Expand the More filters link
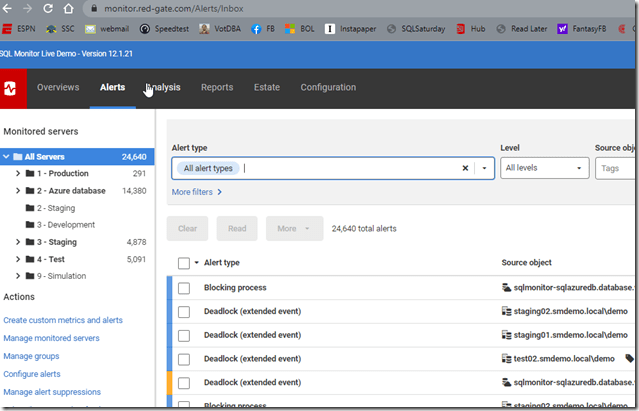The height and width of the screenshot is (411, 639). pyautogui.click(x=196, y=192)
